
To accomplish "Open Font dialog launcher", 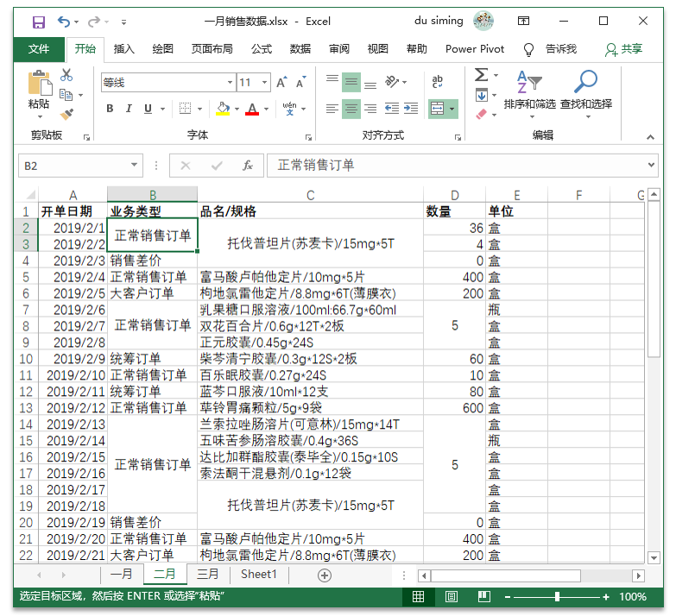I will click(x=308, y=137).
